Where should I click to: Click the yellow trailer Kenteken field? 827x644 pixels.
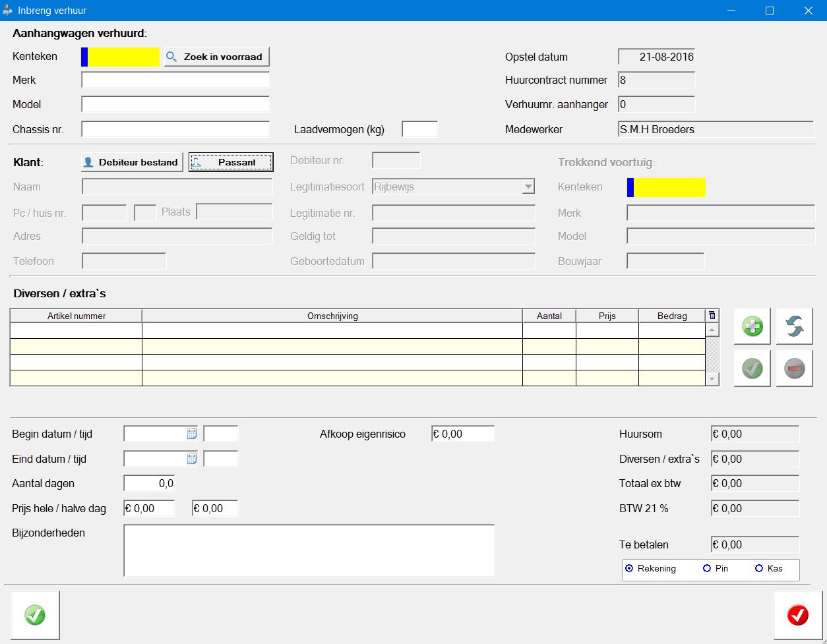tap(123, 57)
